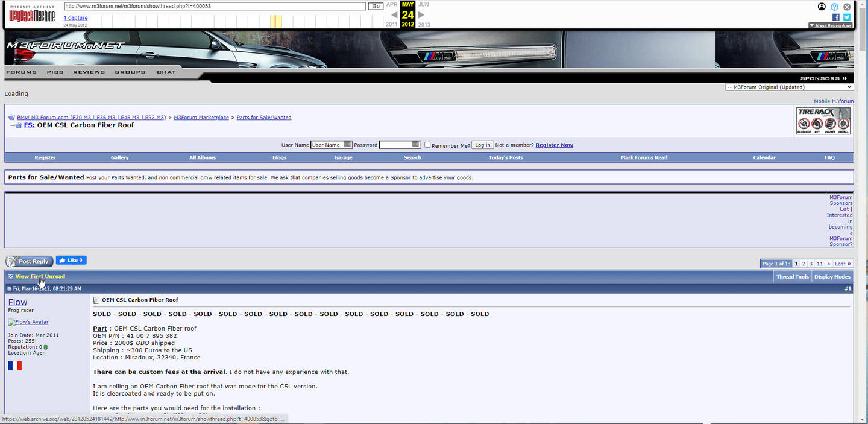Open the M3Forum Original (Updated) style dropdown

click(x=789, y=87)
